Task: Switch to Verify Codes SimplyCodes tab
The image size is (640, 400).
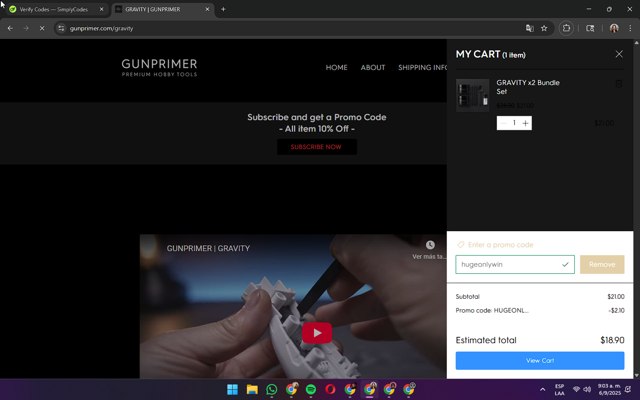Action: click(x=53, y=9)
